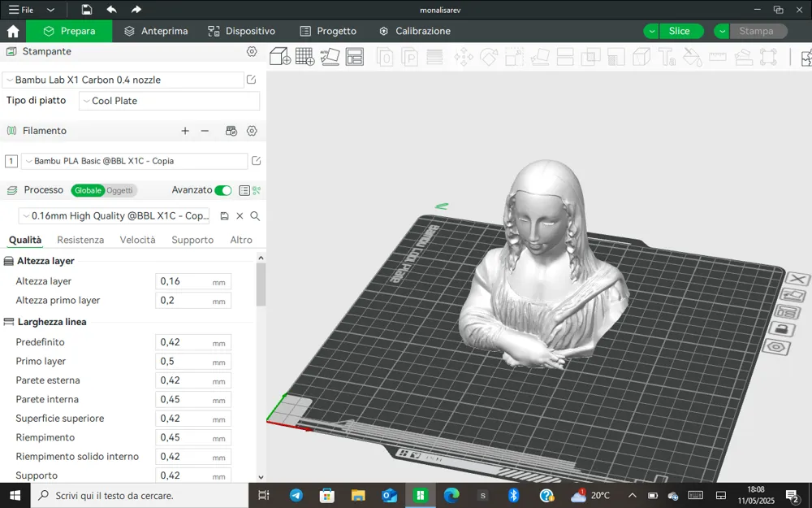The image size is (812, 508).
Task: Auto-orient the Mona Lisa model
Action: tap(330, 57)
